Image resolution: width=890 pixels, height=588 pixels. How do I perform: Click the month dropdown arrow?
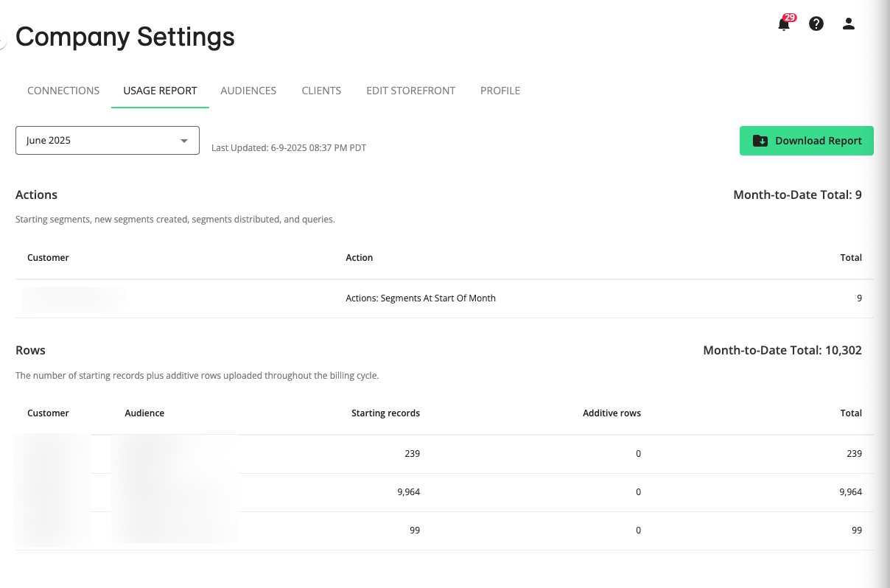pos(184,141)
